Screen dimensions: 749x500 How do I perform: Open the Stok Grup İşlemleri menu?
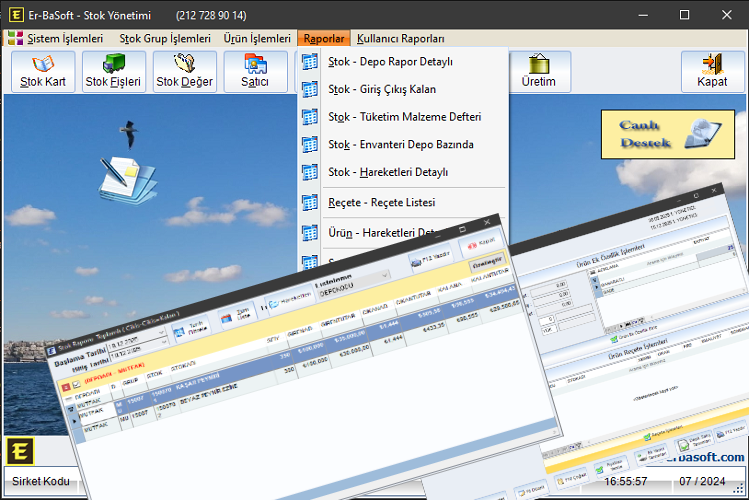[165, 39]
